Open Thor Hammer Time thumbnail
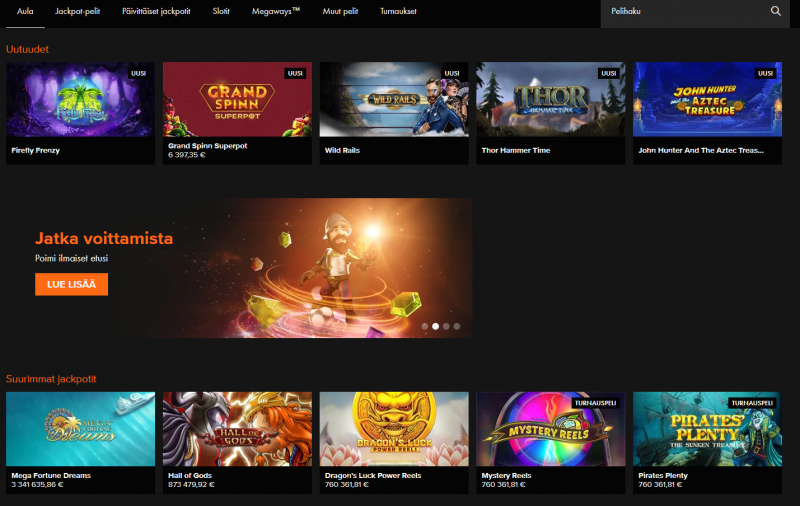 click(551, 99)
